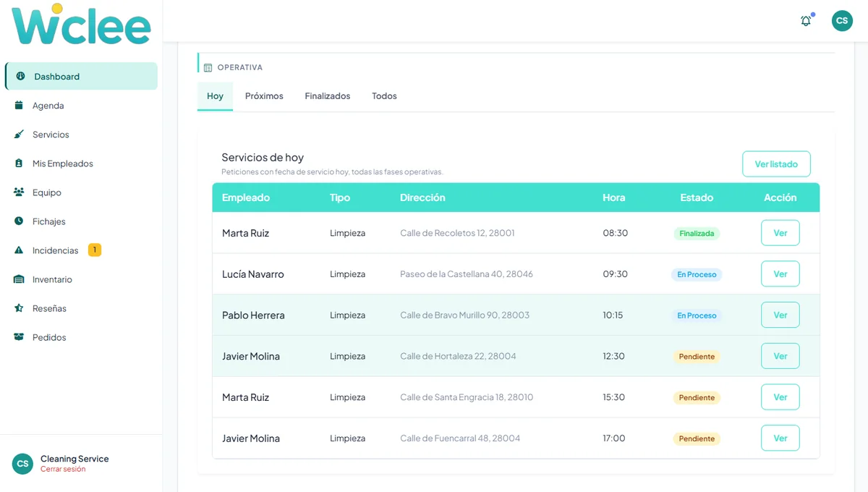The width and height of the screenshot is (868, 492).
Task: Select the Hoy tab
Action: (215, 96)
